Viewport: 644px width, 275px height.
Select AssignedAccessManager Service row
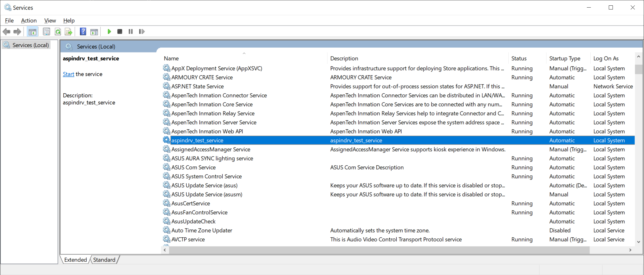[398, 149]
